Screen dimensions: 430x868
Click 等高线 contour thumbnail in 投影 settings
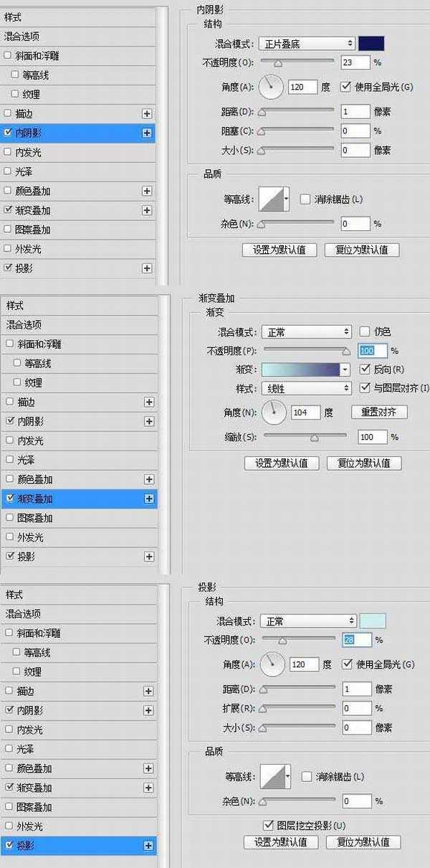(272, 777)
